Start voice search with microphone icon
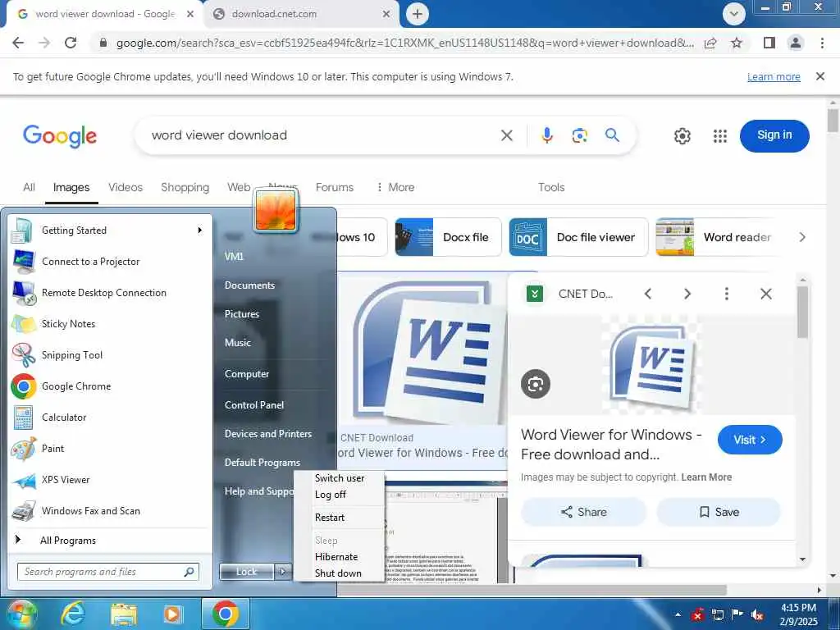Viewport: 840px width, 630px height. tap(546, 135)
